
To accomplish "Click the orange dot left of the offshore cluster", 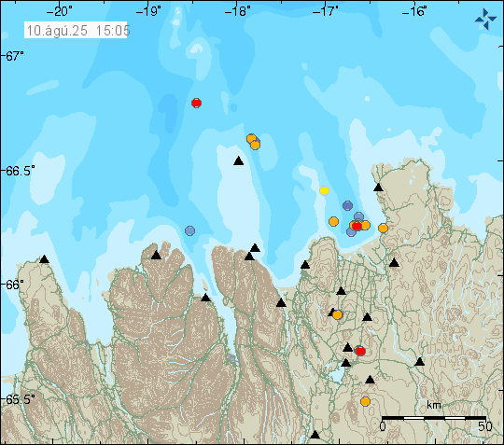I will point(333,221).
